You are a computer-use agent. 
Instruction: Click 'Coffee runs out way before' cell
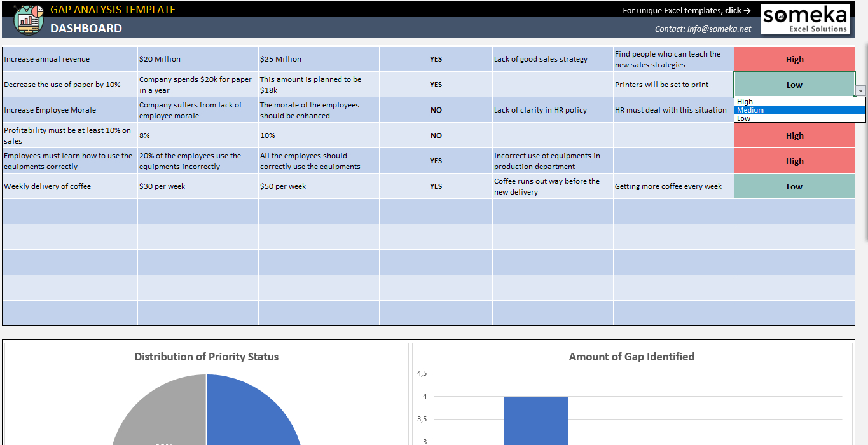coord(553,186)
